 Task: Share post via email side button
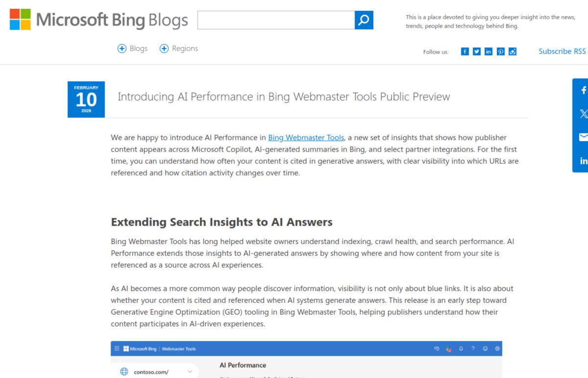point(583,137)
